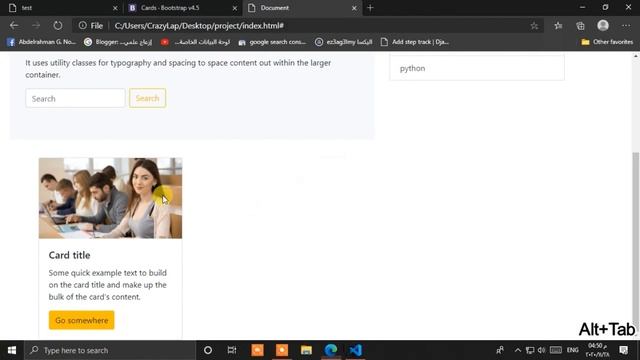Open Task View on the taskbar

click(232, 350)
